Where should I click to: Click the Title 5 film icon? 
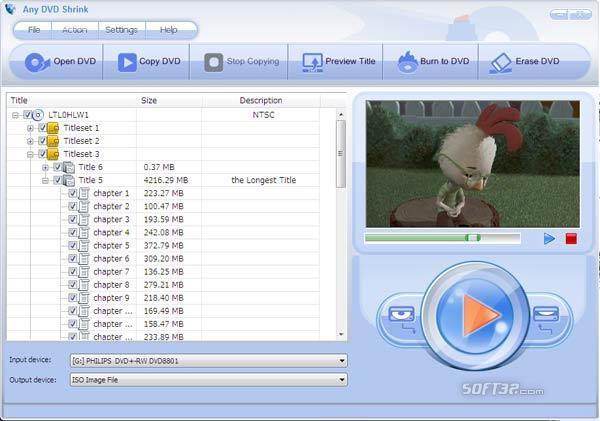tap(68, 180)
